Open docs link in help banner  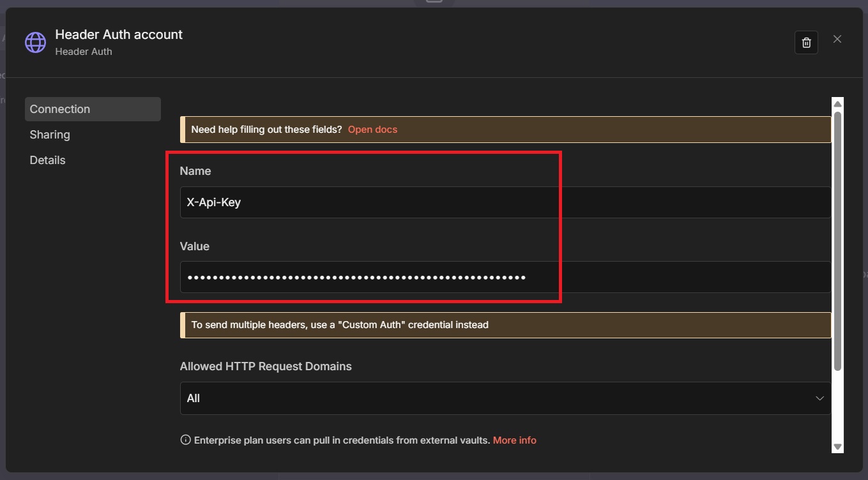pyautogui.click(x=372, y=130)
